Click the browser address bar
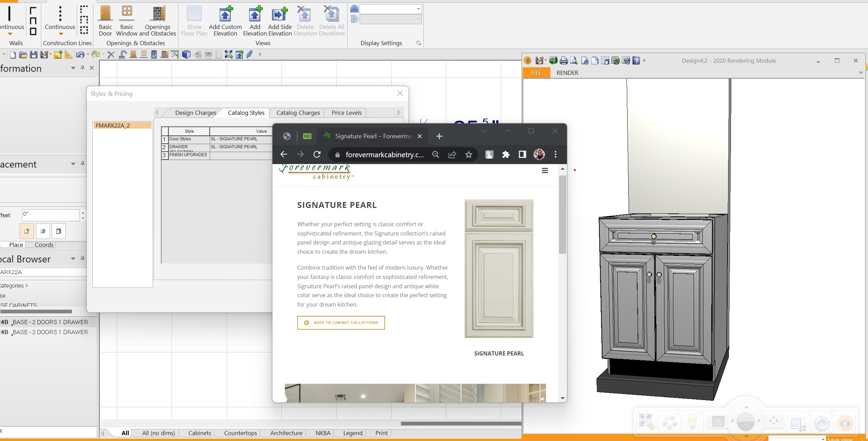The image size is (868, 441). click(x=384, y=154)
